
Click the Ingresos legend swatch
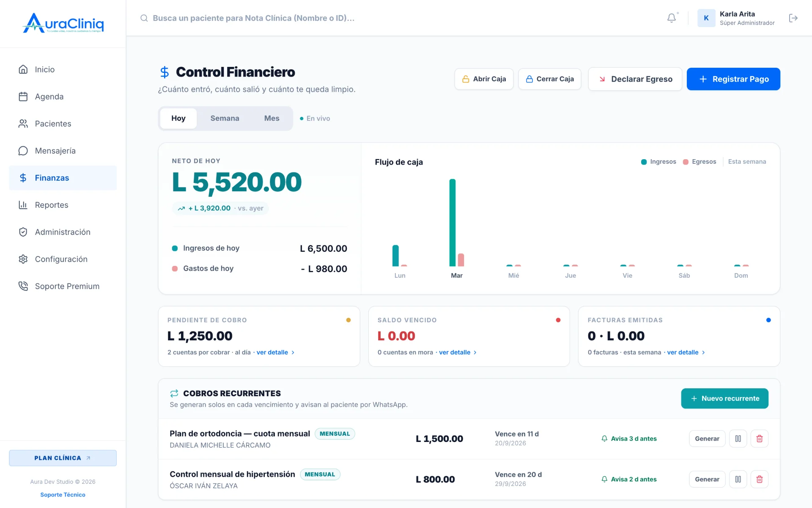click(644, 162)
